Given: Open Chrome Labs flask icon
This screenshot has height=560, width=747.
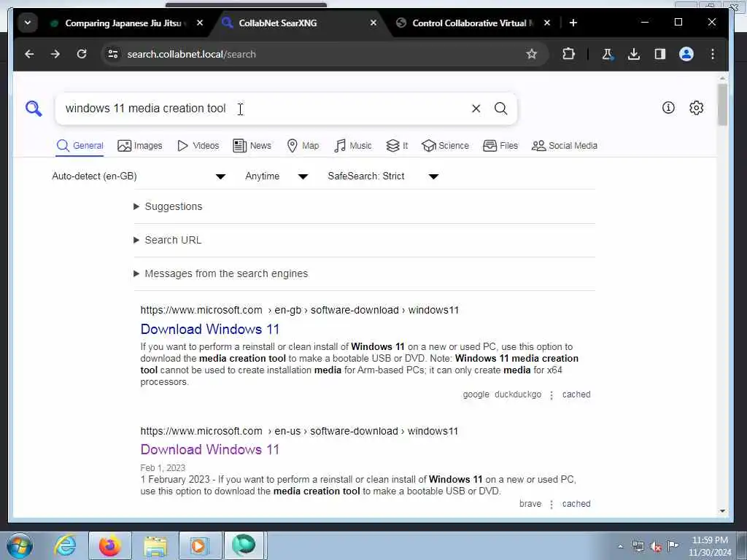Looking at the screenshot, I should (x=607, y=54).
